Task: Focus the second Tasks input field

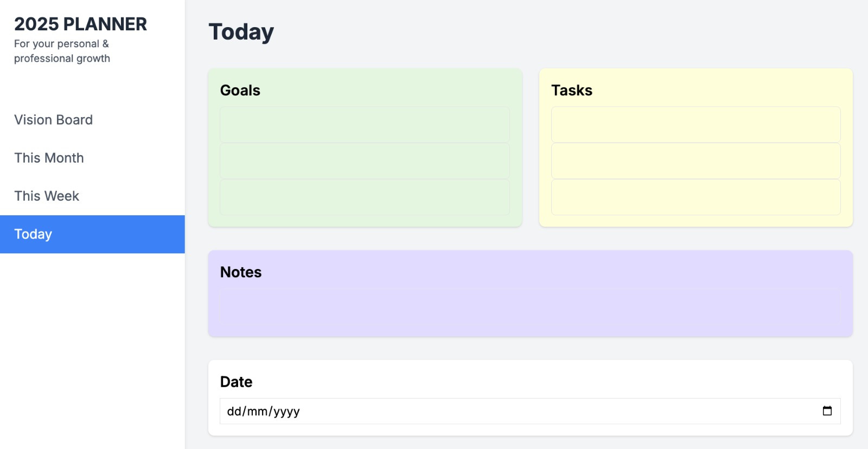Action: [695, 161]
